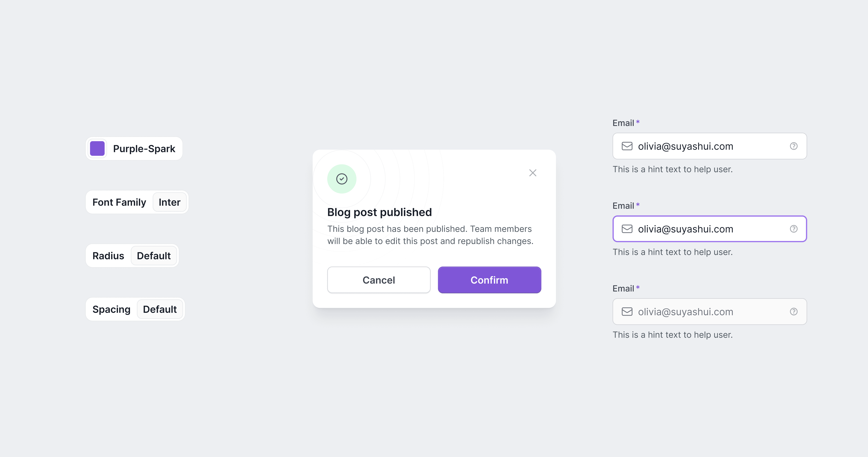Open the Spacing Default selector
Screen dimensions: 868x457
coord(160,309)
